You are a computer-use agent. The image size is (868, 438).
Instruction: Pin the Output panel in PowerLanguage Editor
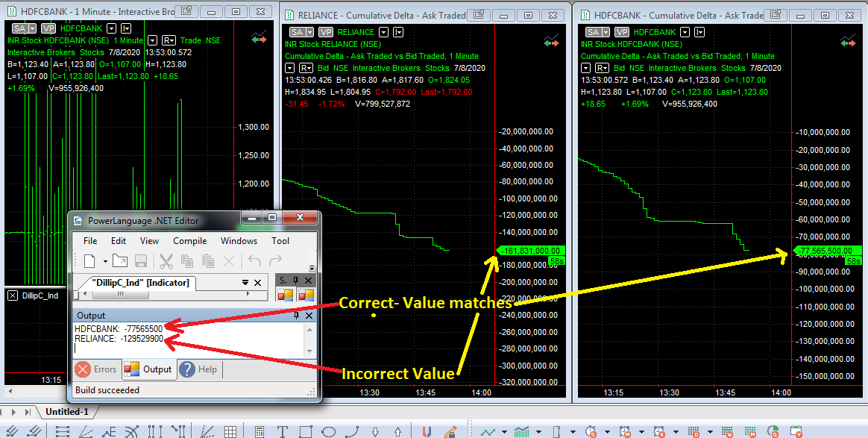[x=296, y=315]
